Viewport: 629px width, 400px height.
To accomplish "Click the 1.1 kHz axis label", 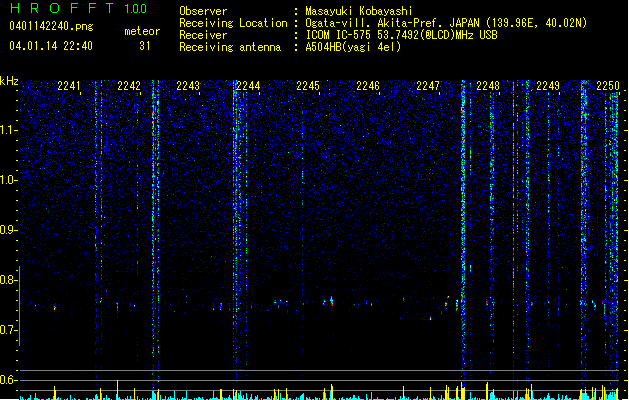I will pyautogui.click(x=8, y=130).
